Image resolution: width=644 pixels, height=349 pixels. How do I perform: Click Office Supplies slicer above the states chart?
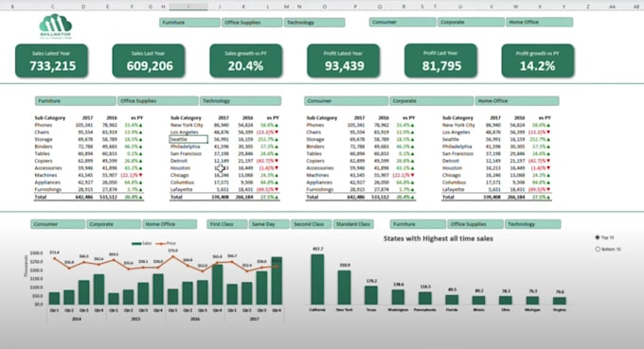[475, 224]
